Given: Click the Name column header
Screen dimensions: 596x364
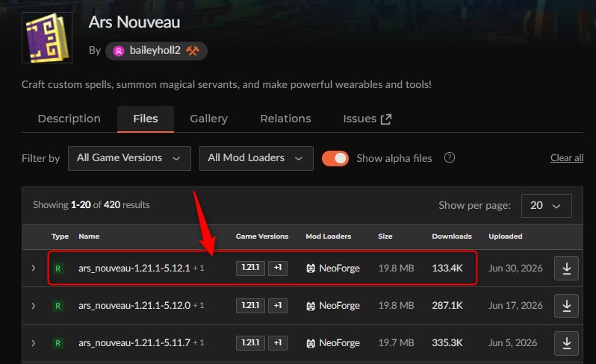Looking at the screenshot, I should pos(89,236).
